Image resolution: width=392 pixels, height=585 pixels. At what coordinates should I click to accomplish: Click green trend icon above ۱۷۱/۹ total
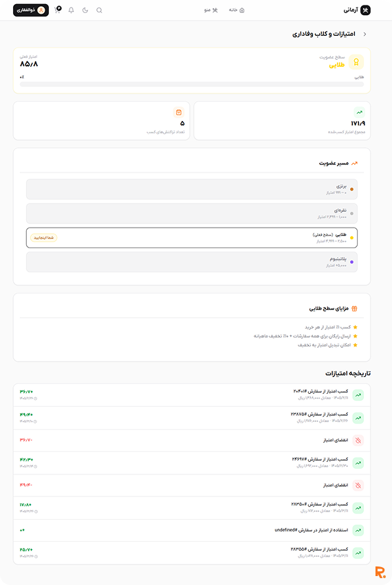[x=359, y=112]
